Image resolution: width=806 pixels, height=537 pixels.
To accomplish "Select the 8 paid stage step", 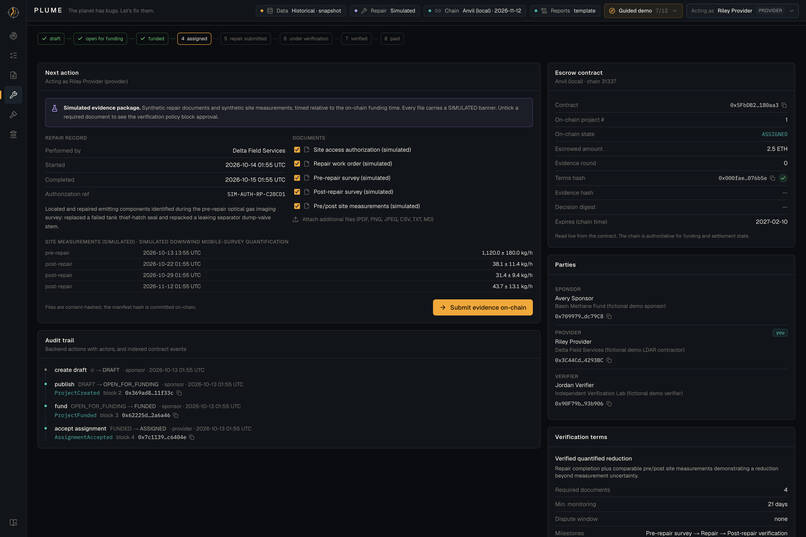I will [392, 39].
